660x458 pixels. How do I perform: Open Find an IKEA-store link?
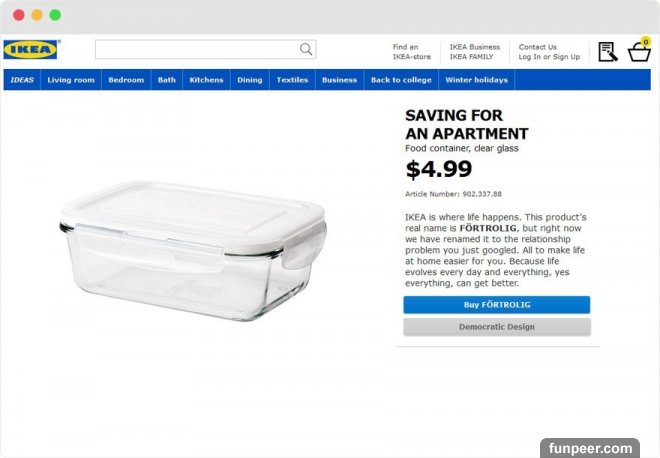[x=412, y=52]
